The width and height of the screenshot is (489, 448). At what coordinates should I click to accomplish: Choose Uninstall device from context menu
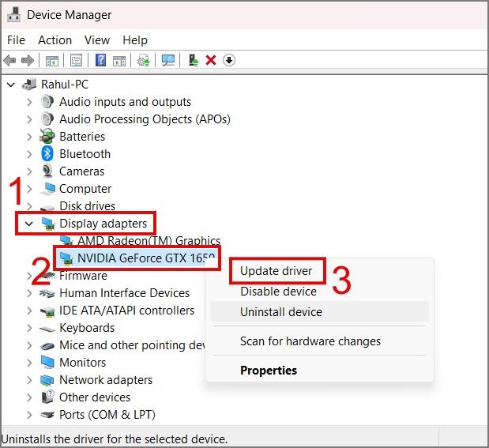[x=320, y=311]
